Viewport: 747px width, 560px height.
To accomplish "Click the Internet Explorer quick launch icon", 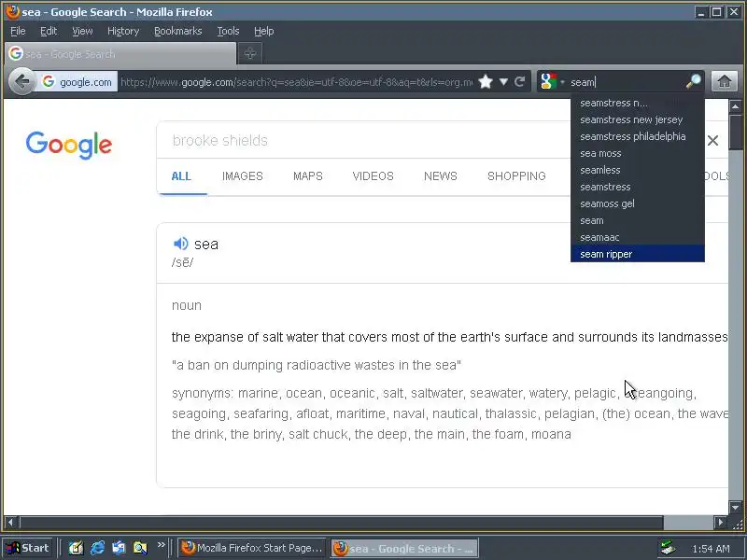I will tap(98, 548).
